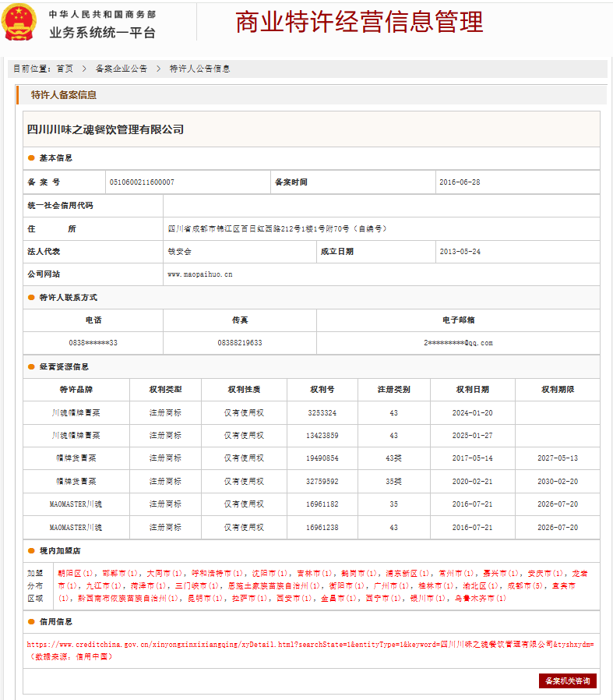Click 经营资源信息 section heading
Viewport: 613px width, 700px height.
coord(64,367)
